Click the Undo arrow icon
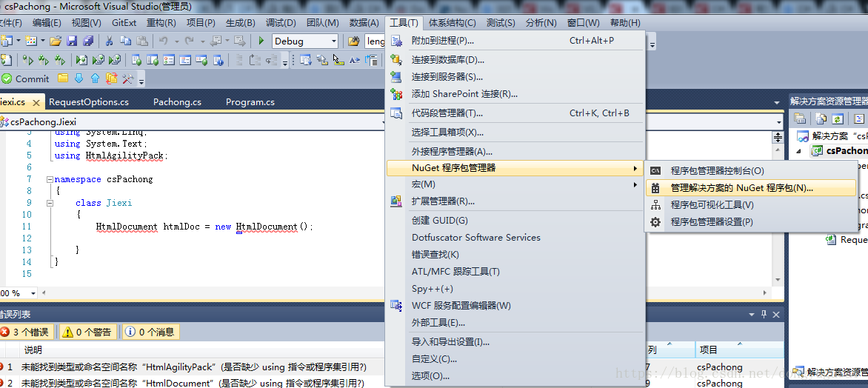Image resolution: width=868 pixels, height=388 pixels. (163, 41)
